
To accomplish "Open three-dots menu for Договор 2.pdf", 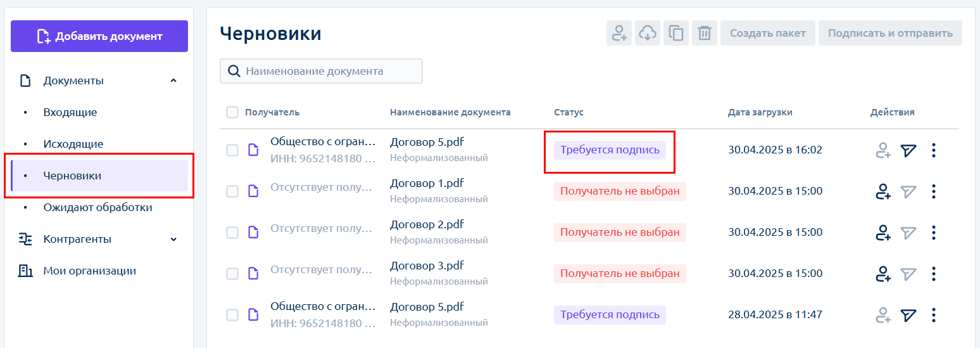I will pyautogui.click(x=934, y=233).
